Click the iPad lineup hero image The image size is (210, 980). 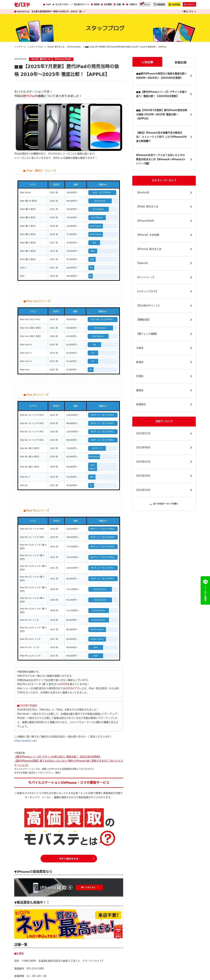pyautogui.click(x=69, y=127)
